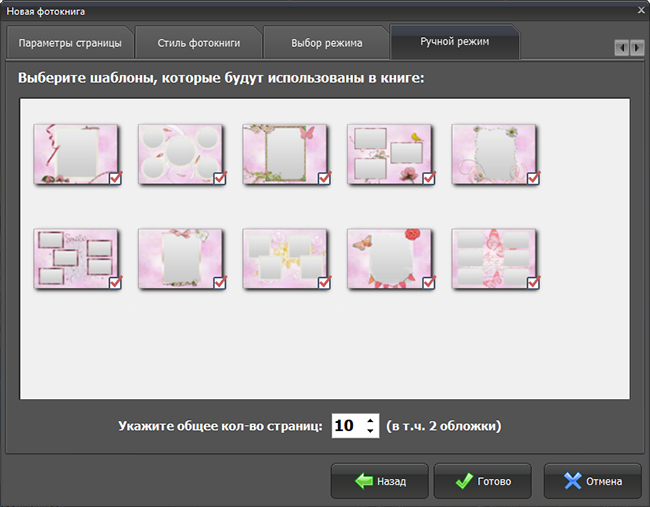Open the Параметры страницы tab
650x507 pixels.
tap(70, 43)
